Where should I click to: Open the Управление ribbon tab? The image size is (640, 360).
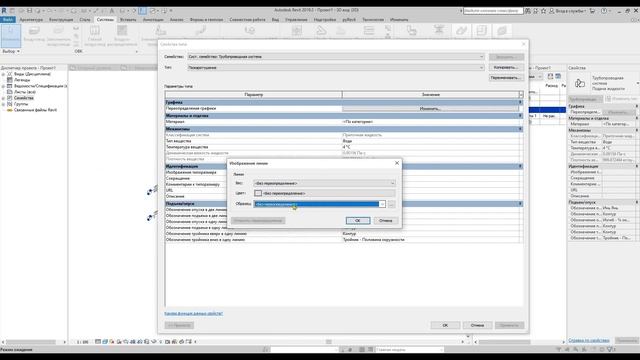[x=296, y=20]
